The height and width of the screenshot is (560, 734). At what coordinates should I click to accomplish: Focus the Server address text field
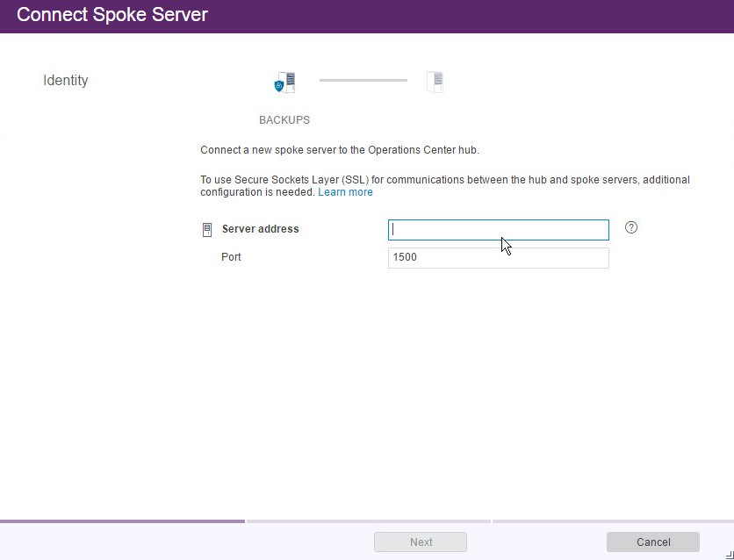[498, 230]
